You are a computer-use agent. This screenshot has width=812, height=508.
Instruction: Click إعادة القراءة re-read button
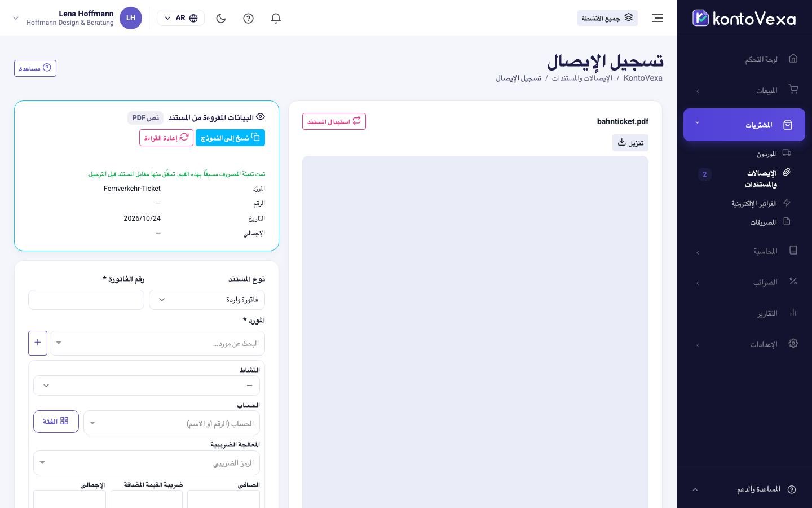(166, 138)
